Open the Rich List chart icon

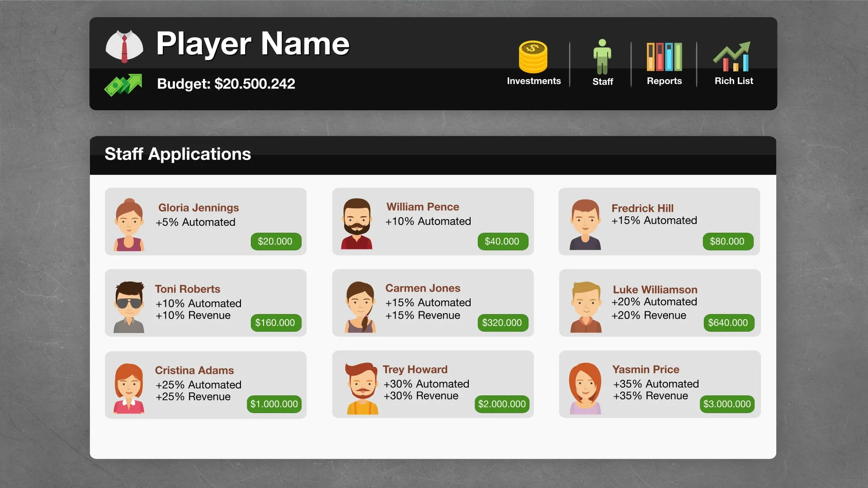[x=733, y=57]
